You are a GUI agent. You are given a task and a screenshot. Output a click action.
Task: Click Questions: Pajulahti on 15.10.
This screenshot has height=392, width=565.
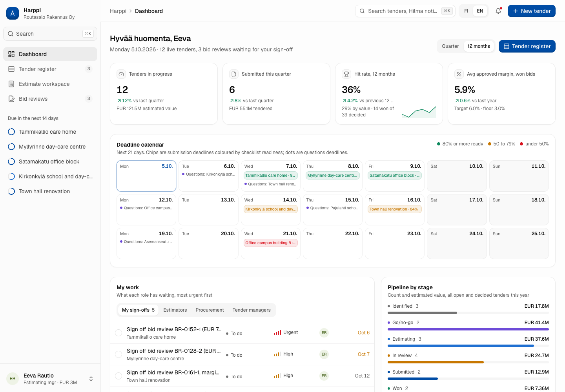coord(333,208)
